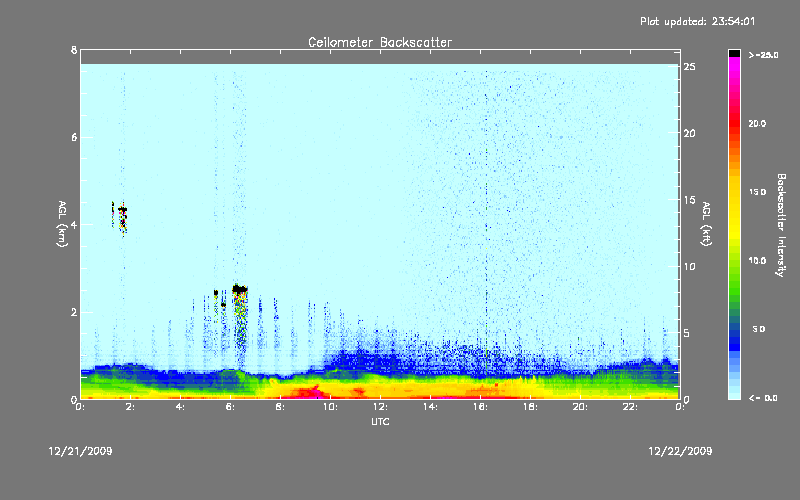This screenshot has width=800, height=500.
Task: Click the UTC x-axis label
Action: click(380, 421)
